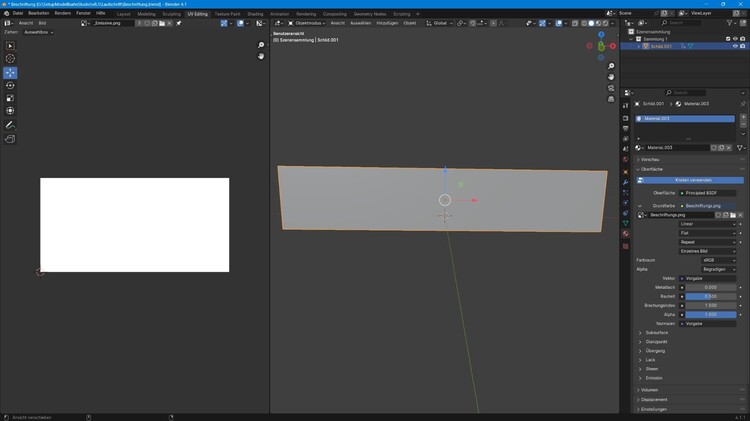750x421 pixels.
Task: Open the Farbraum sRGB dropdown
Action: 720,260
